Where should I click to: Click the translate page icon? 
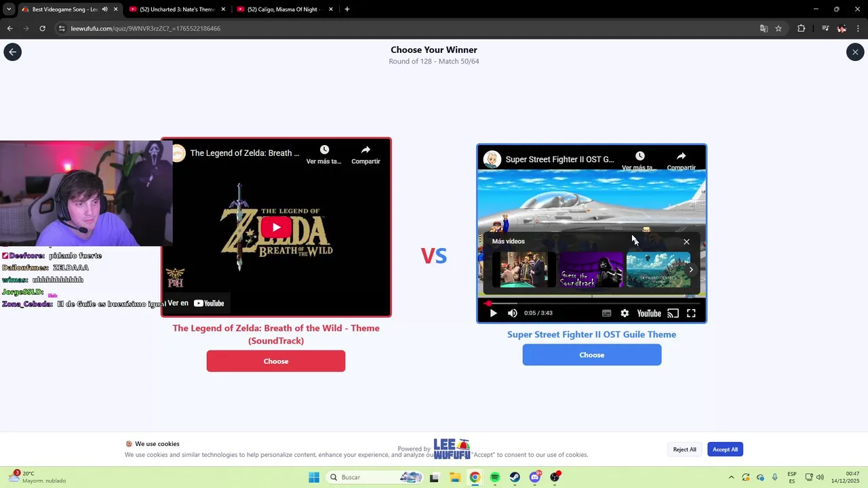pyautogui.click(x=764, y=28)
